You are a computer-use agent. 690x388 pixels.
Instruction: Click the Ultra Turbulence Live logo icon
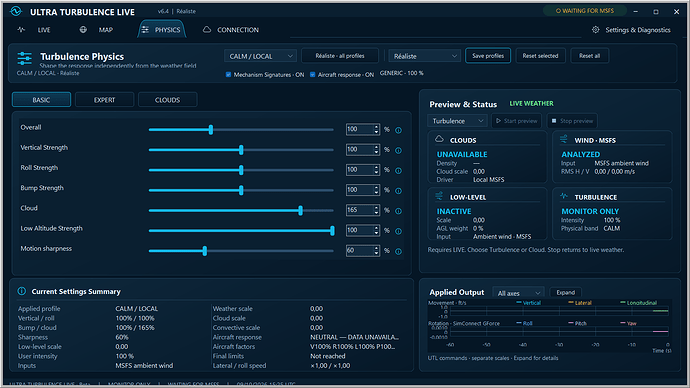pos(16,11)
